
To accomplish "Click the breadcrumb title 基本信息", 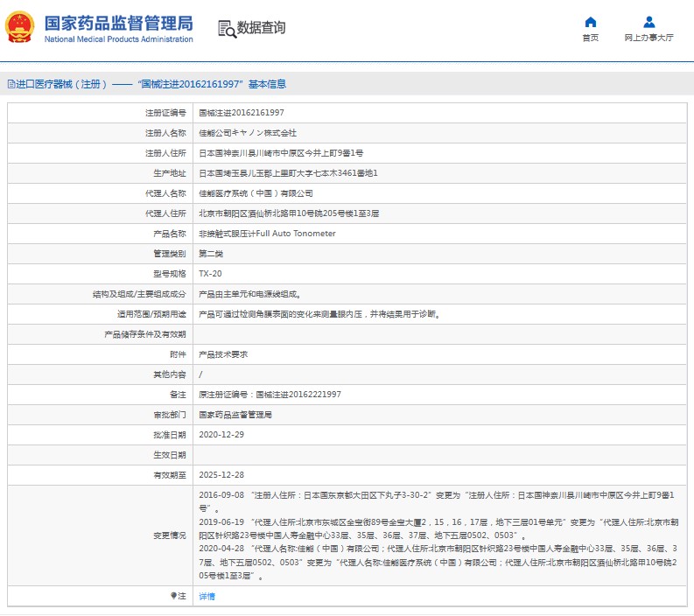I will click(x=267, y=84).
